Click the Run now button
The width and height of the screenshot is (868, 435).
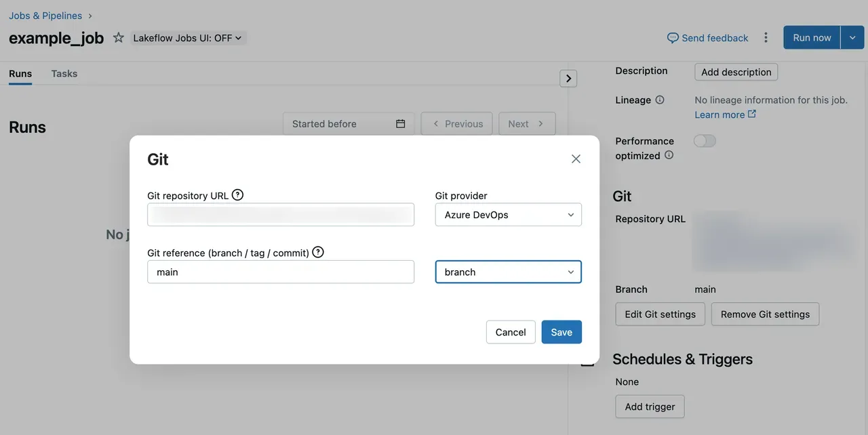click(x=812, y=38)
